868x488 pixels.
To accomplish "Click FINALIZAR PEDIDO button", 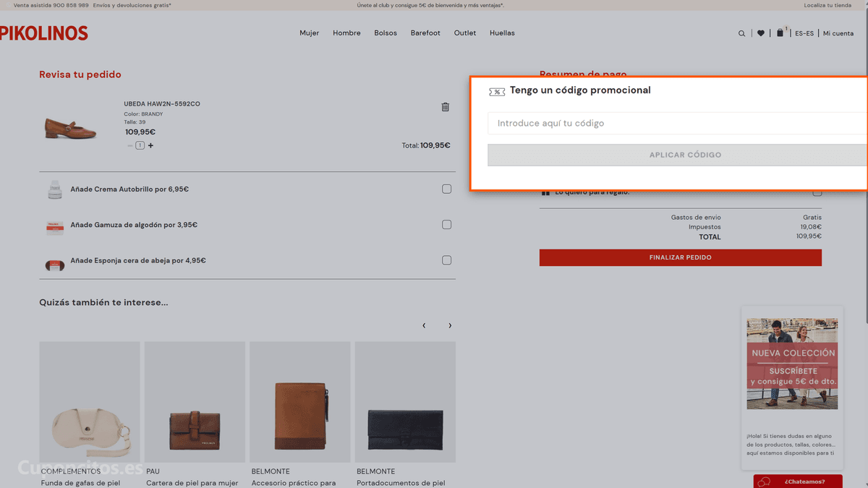I will click(x=681, y=257).
